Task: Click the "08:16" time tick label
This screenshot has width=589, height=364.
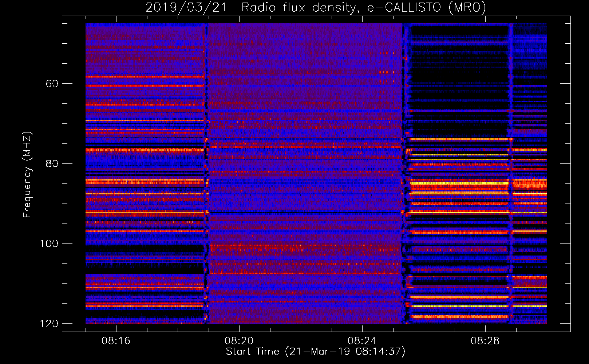Action: tap(116, 341)
